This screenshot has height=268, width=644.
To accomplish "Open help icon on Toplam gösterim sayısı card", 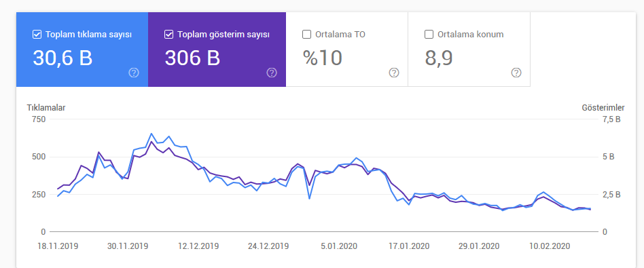I will click(x=272, y=73).
